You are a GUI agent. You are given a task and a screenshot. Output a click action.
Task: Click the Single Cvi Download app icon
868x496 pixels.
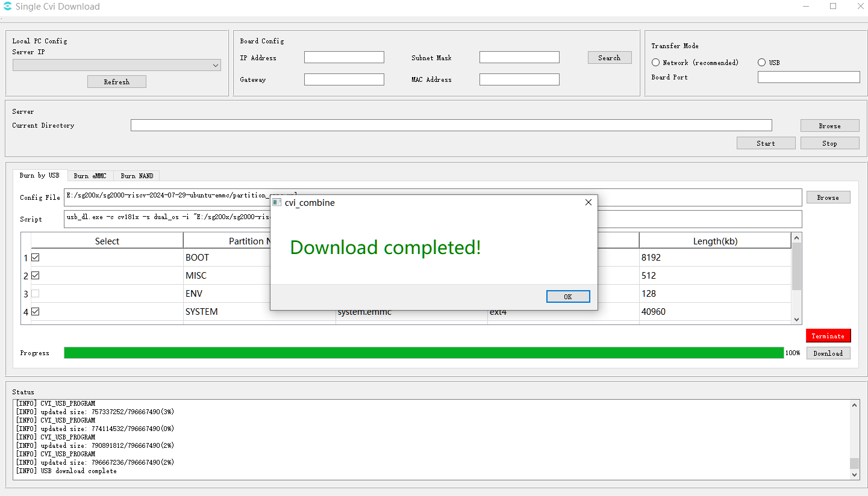[7, 7]
